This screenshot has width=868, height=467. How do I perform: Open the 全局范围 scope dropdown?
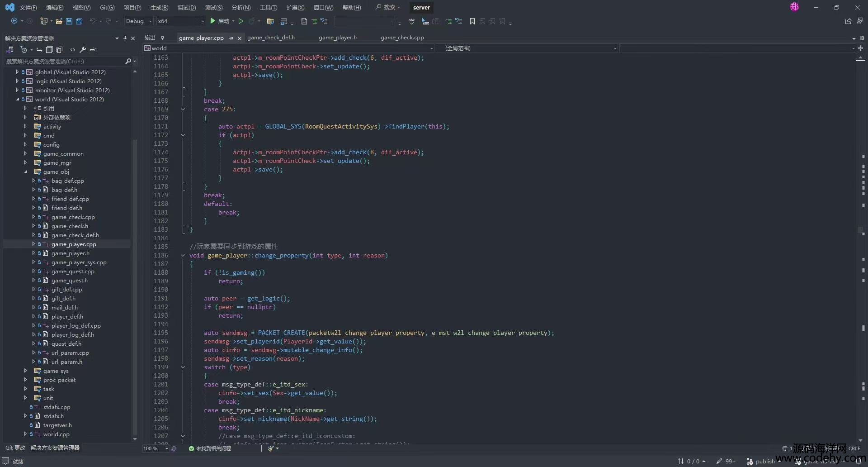pos(527,48)
